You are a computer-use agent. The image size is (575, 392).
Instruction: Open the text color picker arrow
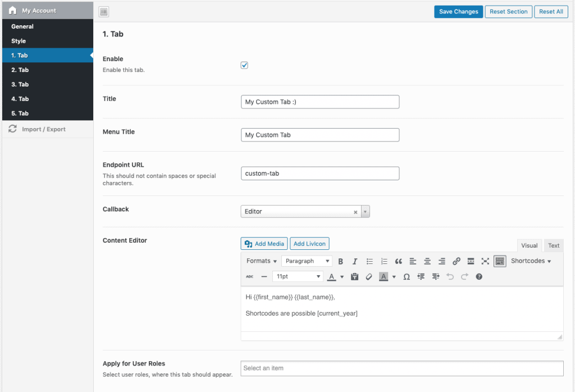(x=342, y=277)
